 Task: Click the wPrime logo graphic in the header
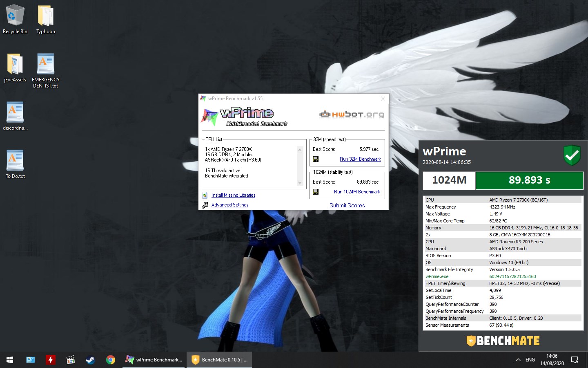point(244,117)
